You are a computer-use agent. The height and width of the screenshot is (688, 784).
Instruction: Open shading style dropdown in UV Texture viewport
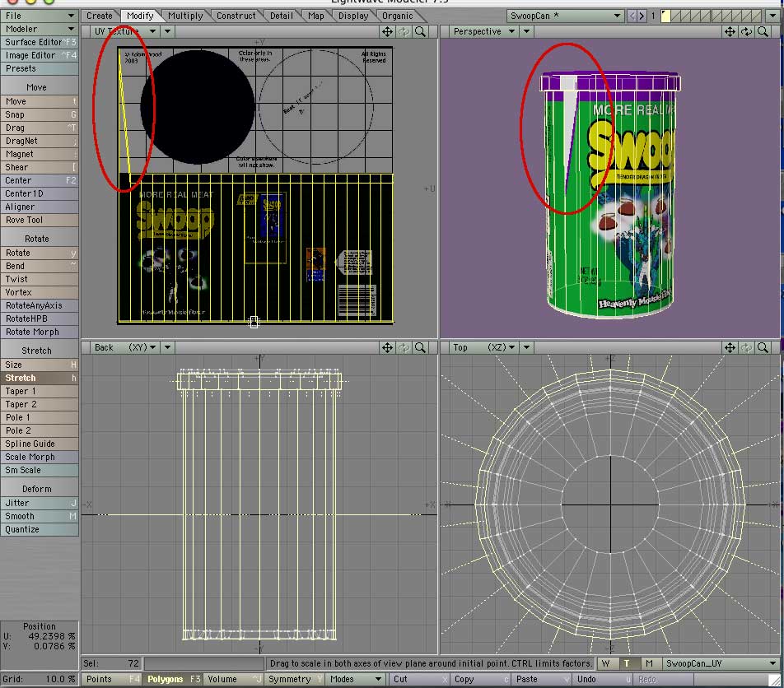(x=167, y=31)
